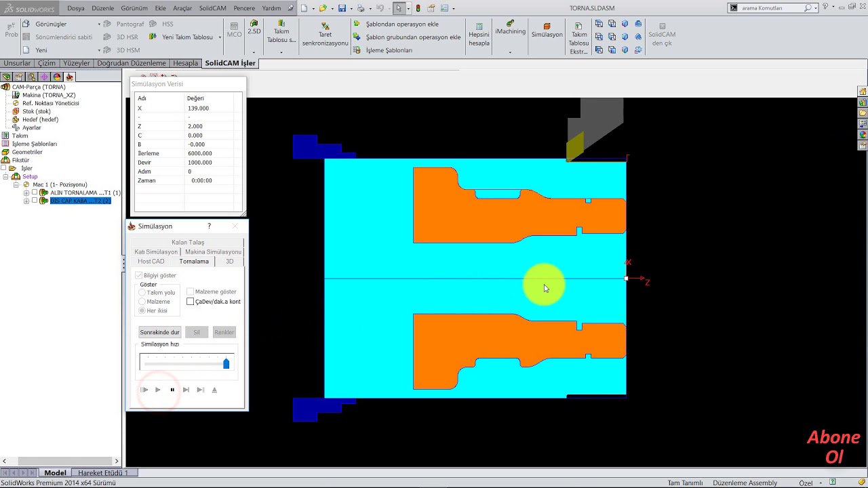Screen dimensions: 868x488
Task: Open the Araçlar menu
Action: [182, 8]
